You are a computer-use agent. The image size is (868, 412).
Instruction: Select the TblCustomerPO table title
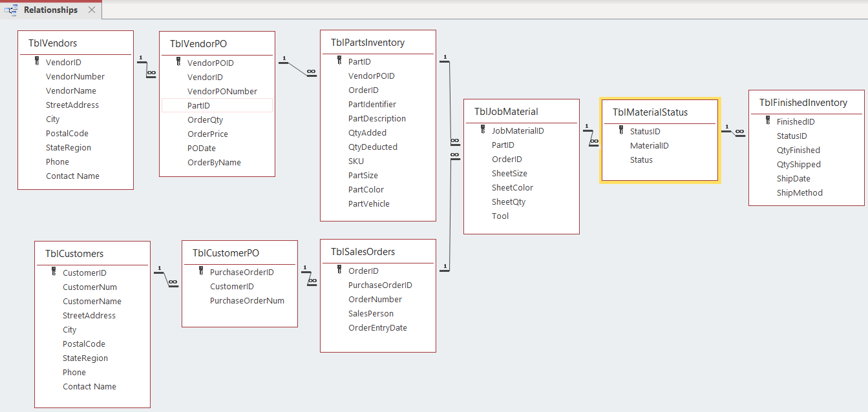tap(226, 253)
